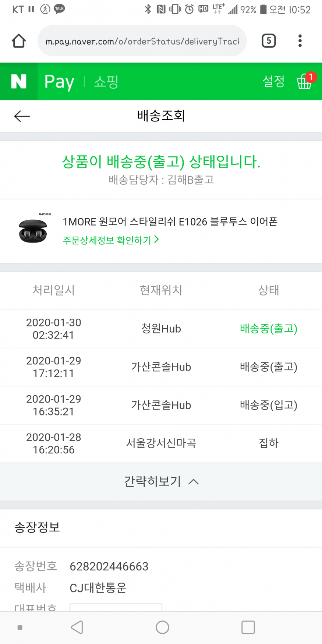Viewport: 322px width, 644px height.
Task: Open 주문상세정보 확인하기 link
Action: 107,240
